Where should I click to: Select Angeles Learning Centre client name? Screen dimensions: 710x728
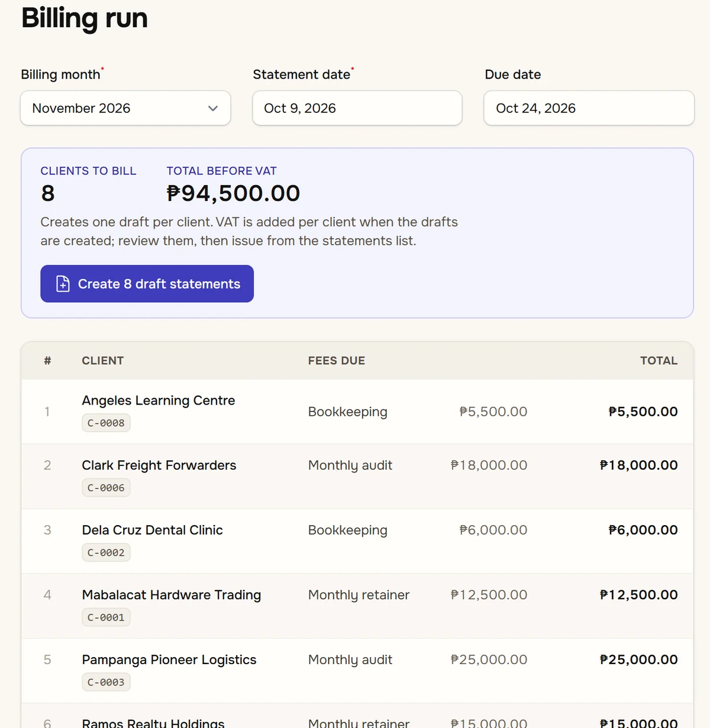159,400
